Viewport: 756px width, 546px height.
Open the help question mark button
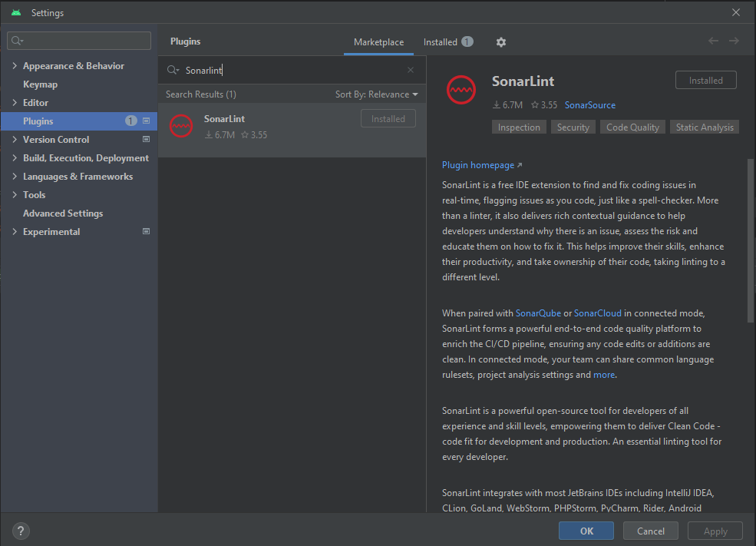[x=21, y=531]
